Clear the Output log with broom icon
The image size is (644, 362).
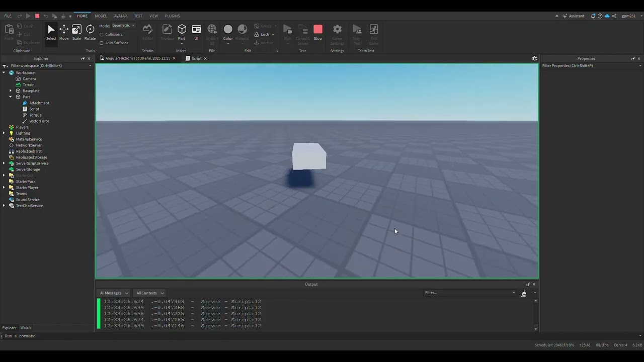pyautogui.click(x=524, y=293)
